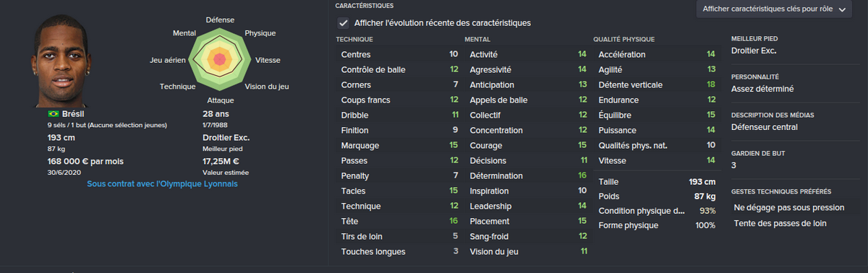Select 'Tente des passes de loin' trait
The image size is (868, 273).
tap(780, 223)
